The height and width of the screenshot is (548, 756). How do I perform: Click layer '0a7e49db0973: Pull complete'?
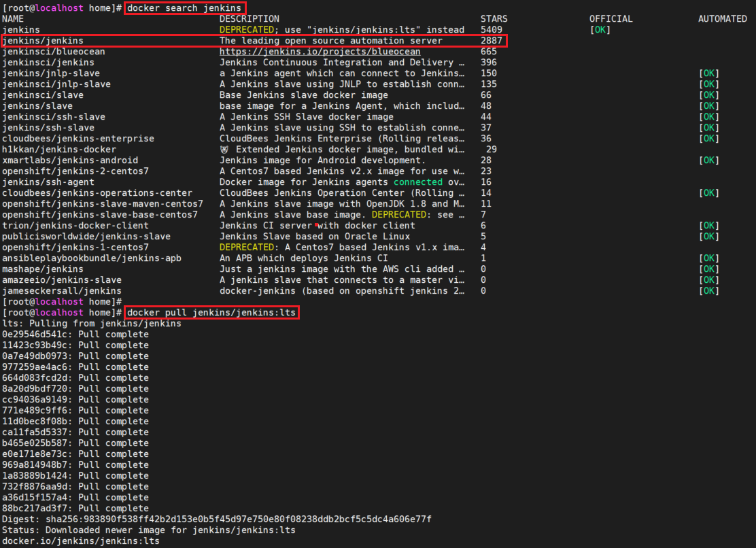tap(75, 356)
